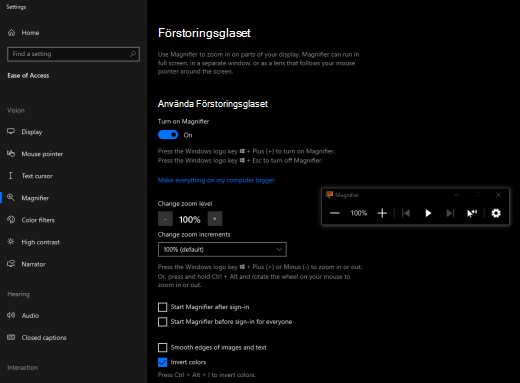Enable Start Magnifier before sign-in for everyone
The width and height of the screenshot is (520, 383).
tap(162, 322)
